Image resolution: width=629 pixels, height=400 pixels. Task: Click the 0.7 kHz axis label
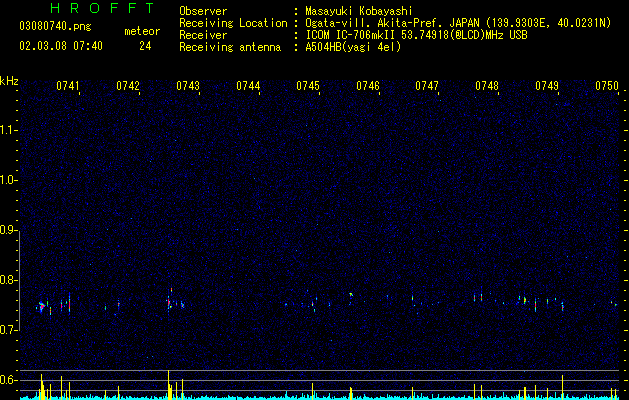coord(8,330)
